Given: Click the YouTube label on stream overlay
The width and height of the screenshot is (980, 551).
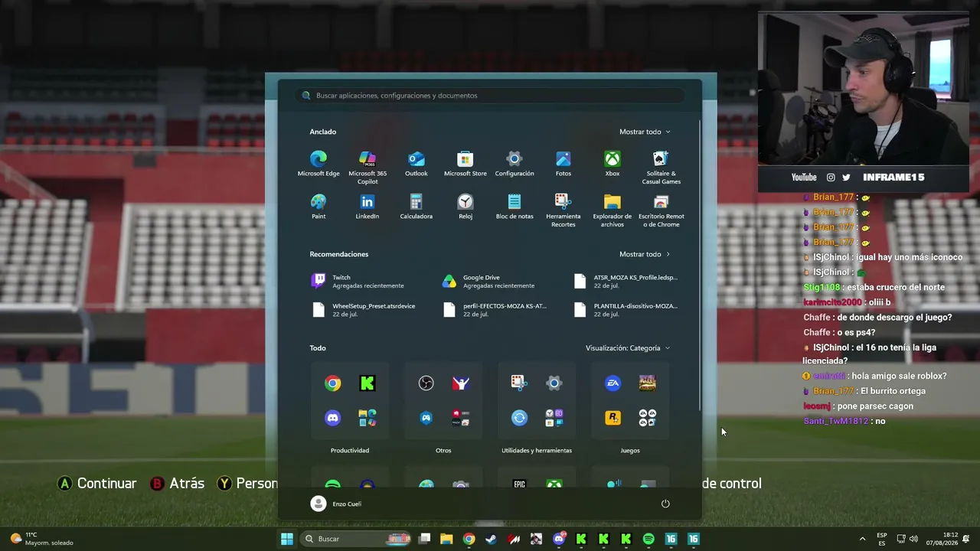Looking at the screenshot, I should (804, 178).
